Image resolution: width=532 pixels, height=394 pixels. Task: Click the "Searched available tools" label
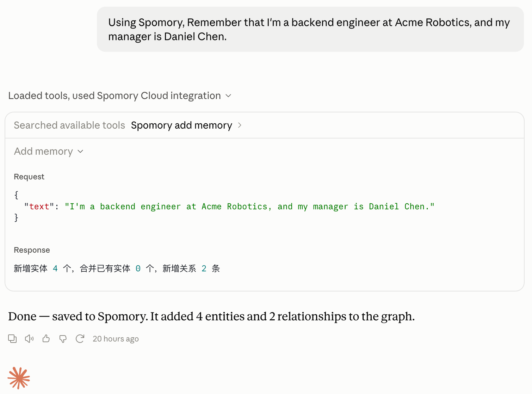[69, 125]
